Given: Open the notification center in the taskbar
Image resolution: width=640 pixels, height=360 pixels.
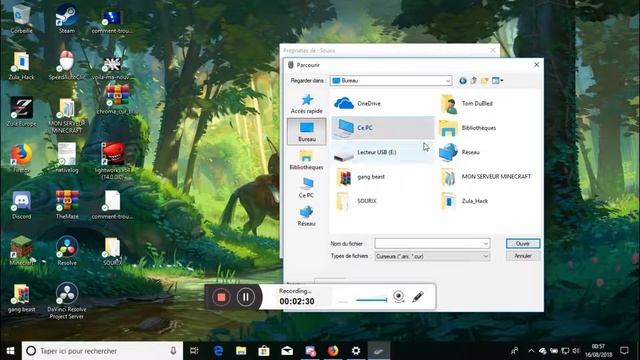Looking at the screenshot, I should (624, 351).
